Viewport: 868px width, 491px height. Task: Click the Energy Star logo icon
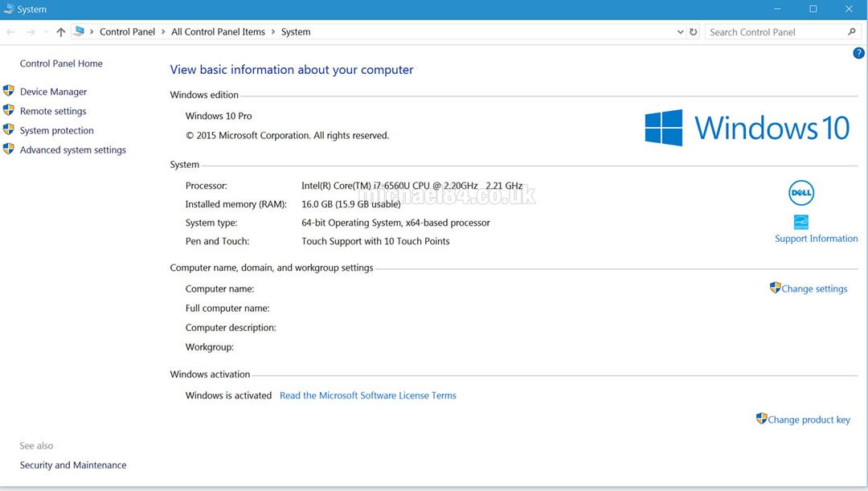pos(801,222)
